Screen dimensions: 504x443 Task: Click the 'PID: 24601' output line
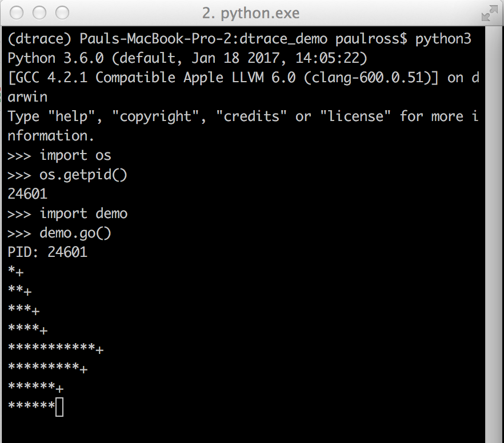47,252
